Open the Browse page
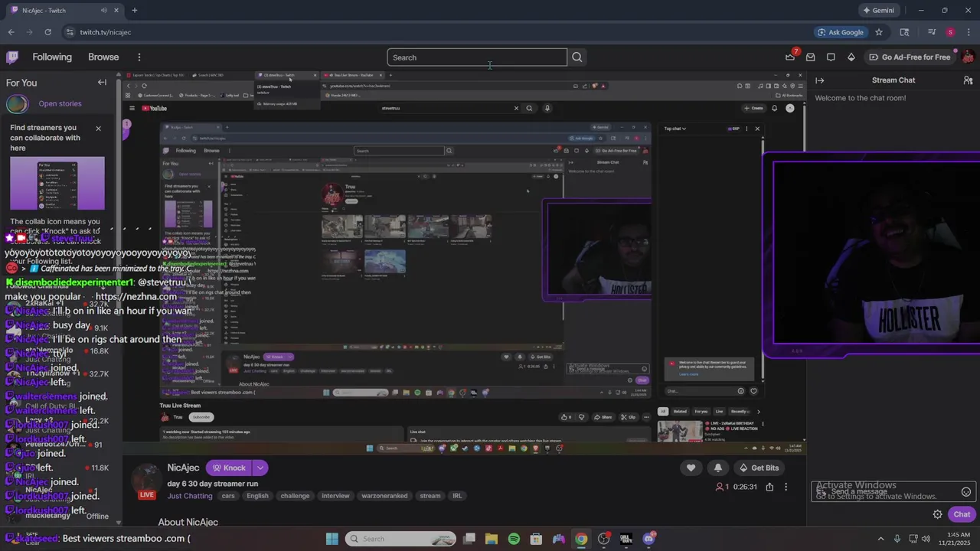Viewport: 980px width, 551px height. coord(103,57)
